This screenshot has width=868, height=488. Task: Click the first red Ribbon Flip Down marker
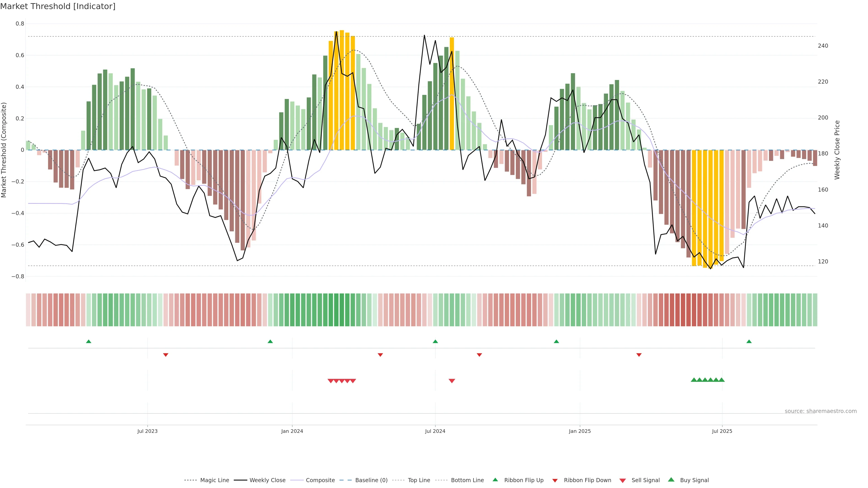165,355
